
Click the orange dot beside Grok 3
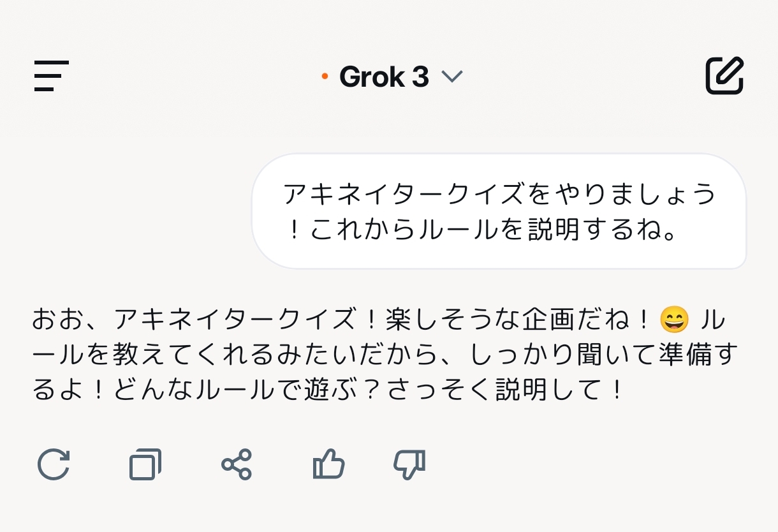tap(325, 77)
